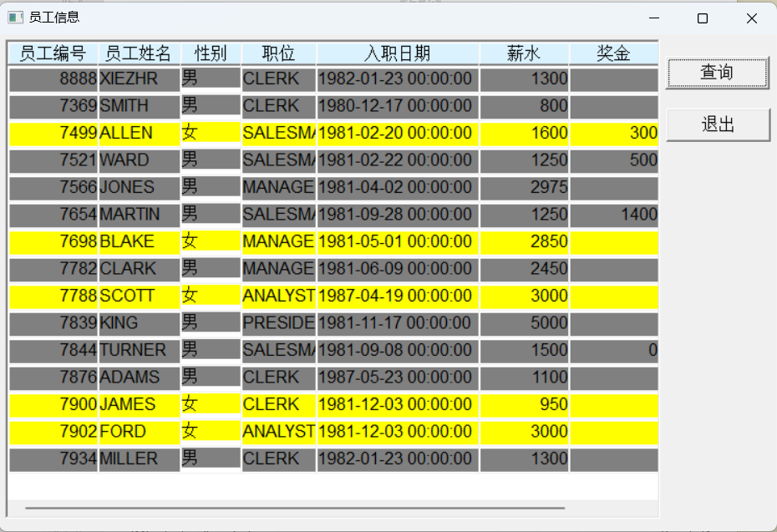This screenshot has height=532, width=777.
Task: Click the CLARK name cell
Action: click(x=140, y=270)
